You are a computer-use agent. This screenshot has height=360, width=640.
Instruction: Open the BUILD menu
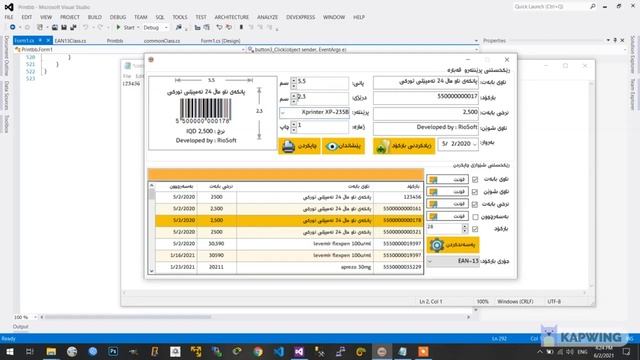tap(95, 17)
